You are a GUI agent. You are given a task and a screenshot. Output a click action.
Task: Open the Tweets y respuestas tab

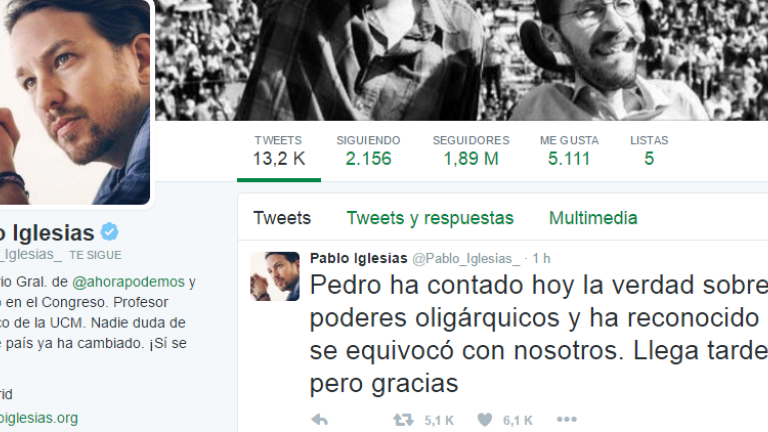pos(430,218)
